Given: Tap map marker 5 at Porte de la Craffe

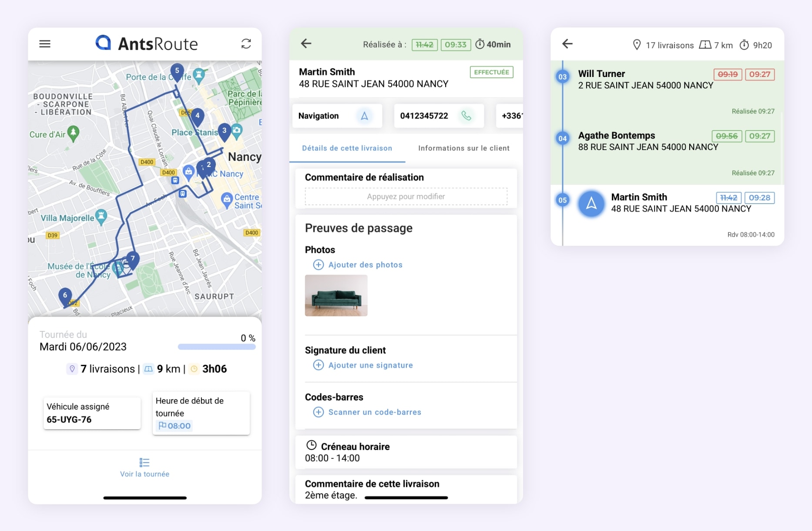Looking at the screenshot, I should 177,70.
